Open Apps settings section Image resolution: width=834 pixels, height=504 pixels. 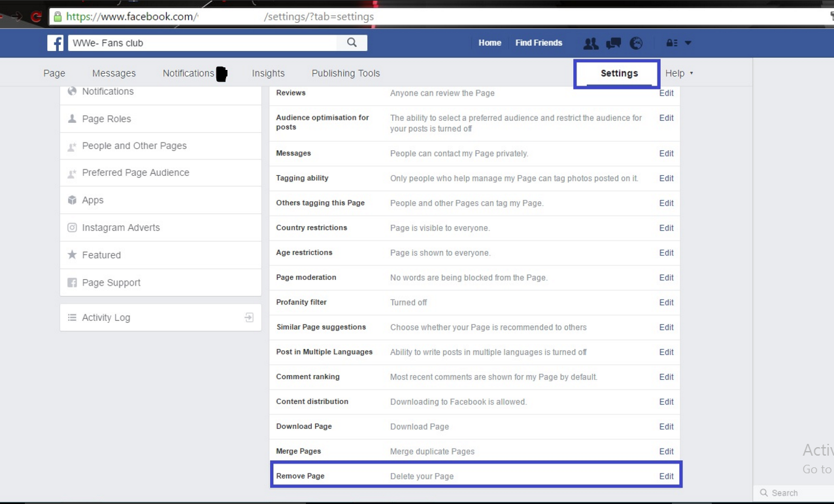click(161, 200)
